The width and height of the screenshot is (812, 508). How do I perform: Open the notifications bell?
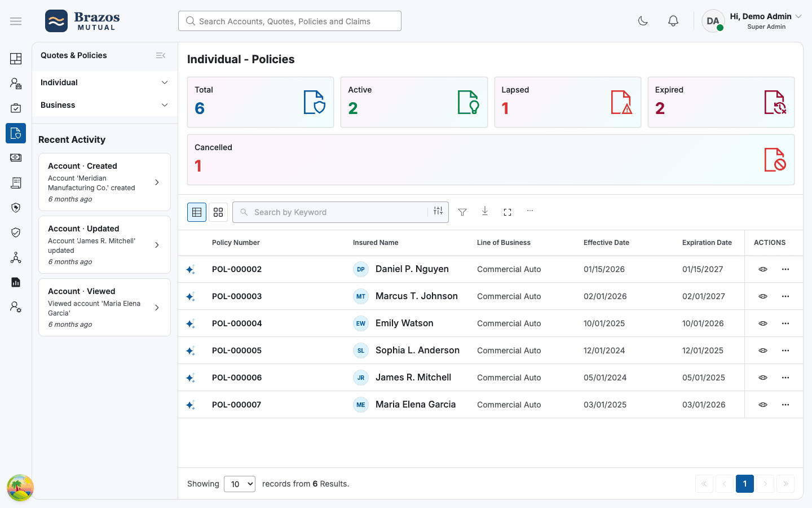coord(673,21)
